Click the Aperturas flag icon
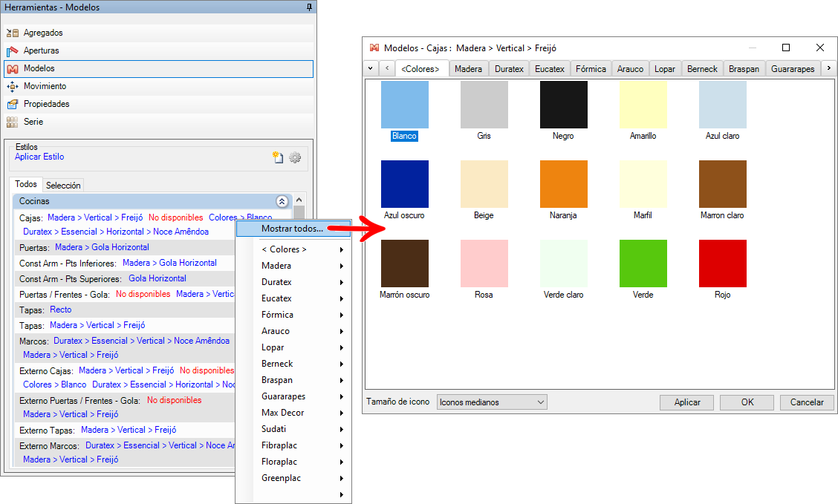The height and width of the screenshot is (504, 838). click(13, 50)
